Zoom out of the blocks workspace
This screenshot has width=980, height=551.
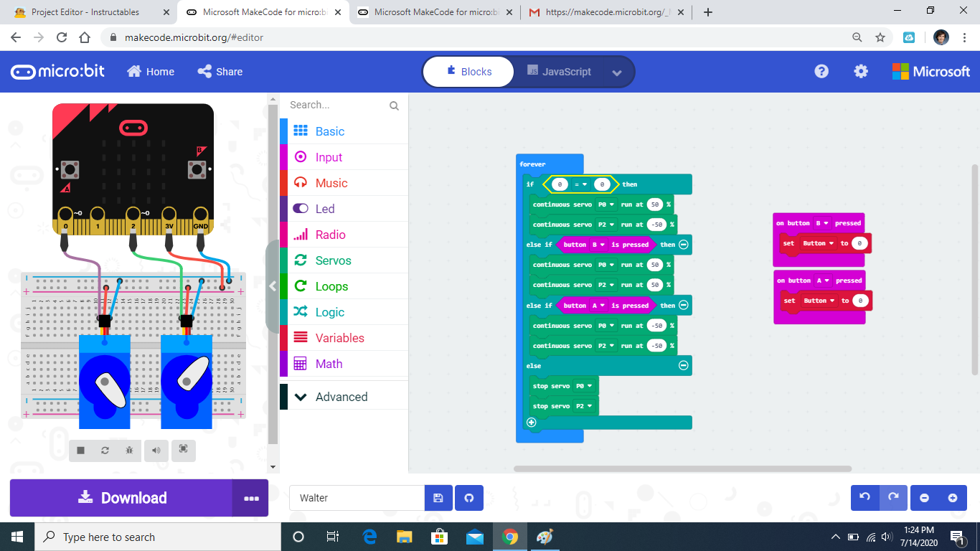(x=925, y=498)
